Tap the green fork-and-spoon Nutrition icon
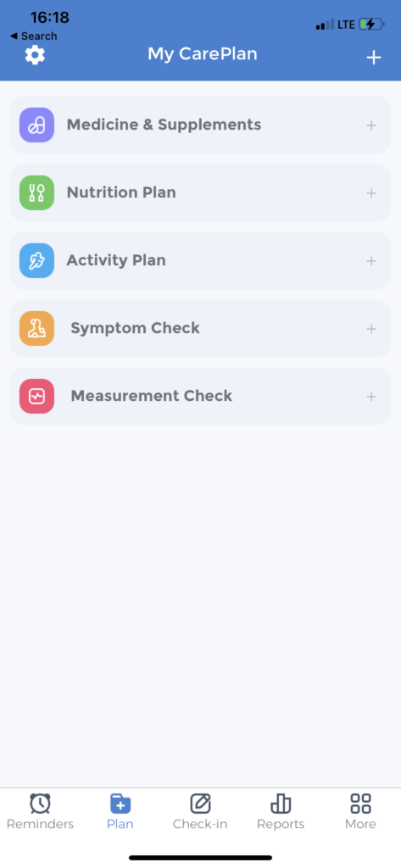401x868 pixels. click(36, 192)
